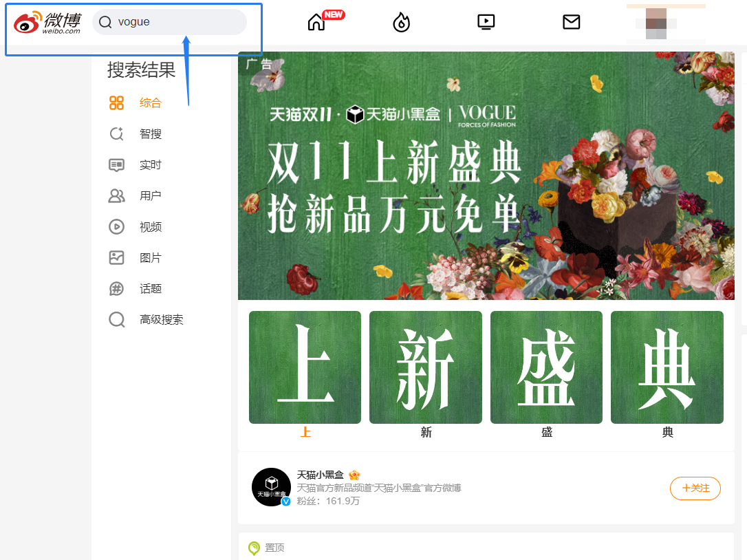Viewport: 747px width, 560px height.
Task: Open the home feed icon
Action: point(316,22)
